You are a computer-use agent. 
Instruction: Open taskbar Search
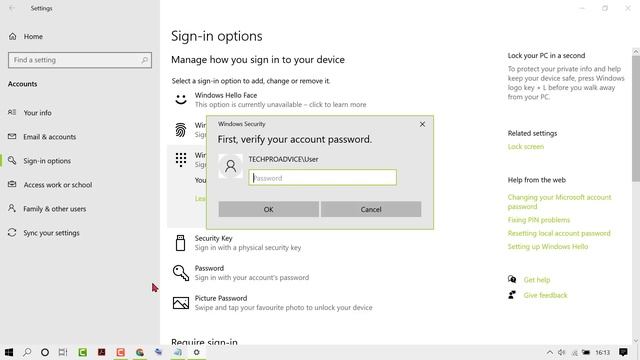click(27, 352)
